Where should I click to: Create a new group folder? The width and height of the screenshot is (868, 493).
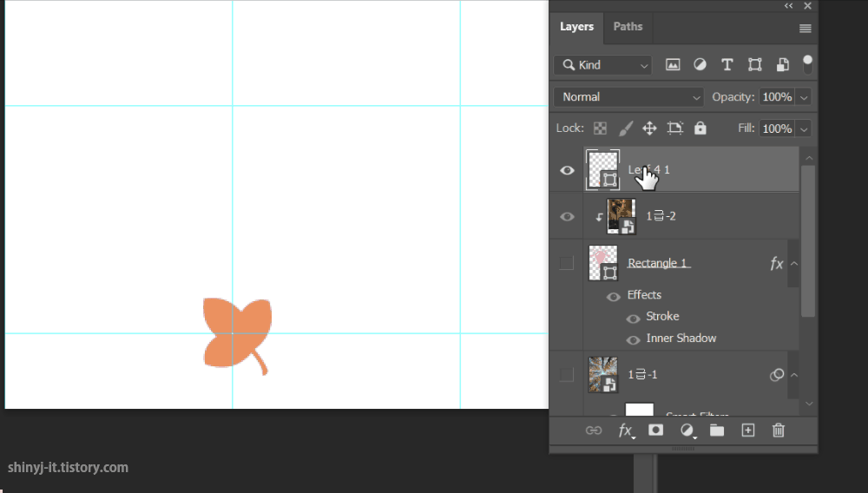pos(717,430)
